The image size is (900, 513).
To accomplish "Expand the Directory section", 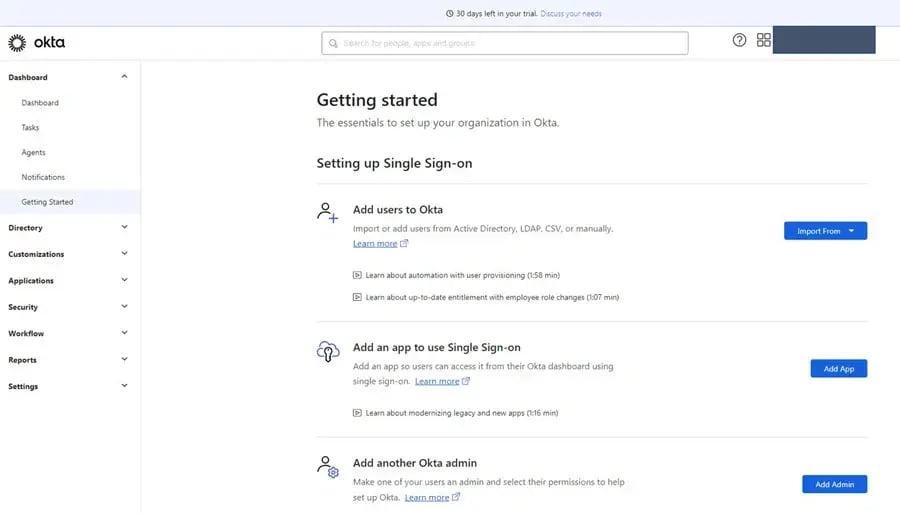I will [x=68, y=228].
